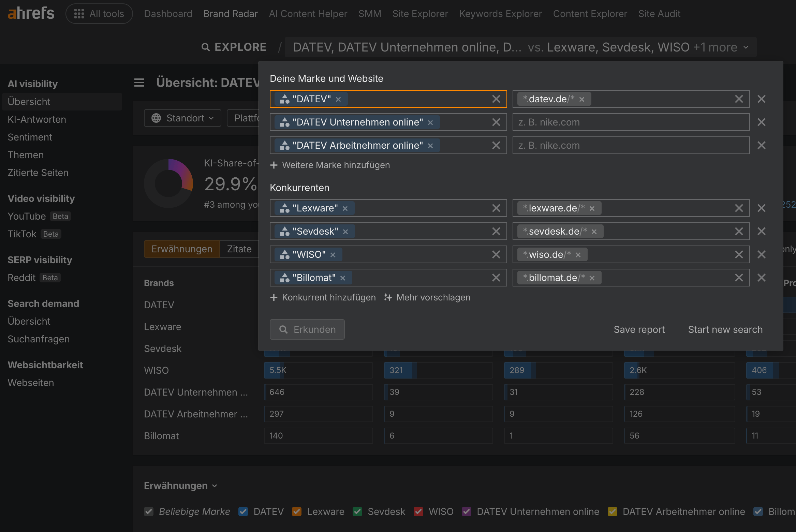796x532 pixels.
Task: Open the All tools grid menu
Action: point(99,14)
